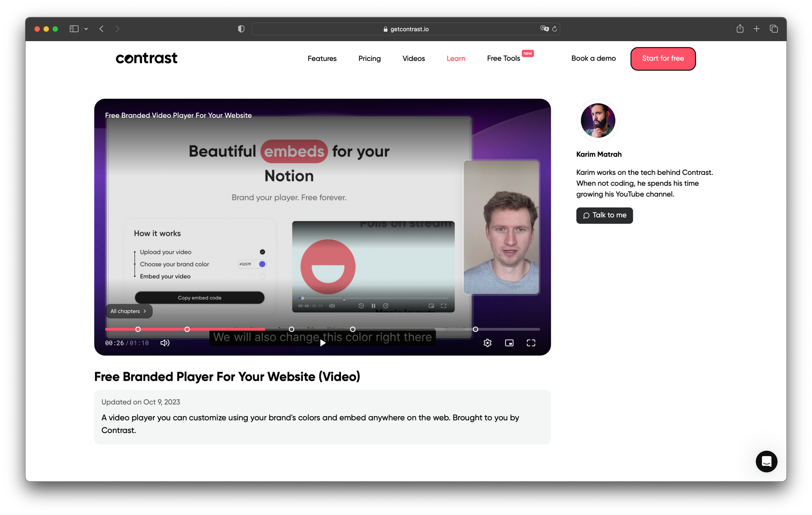This screenshot has width=812, height=515.
Task: Open the privacy shield icon in Safari
Action: tap(241, 29)
